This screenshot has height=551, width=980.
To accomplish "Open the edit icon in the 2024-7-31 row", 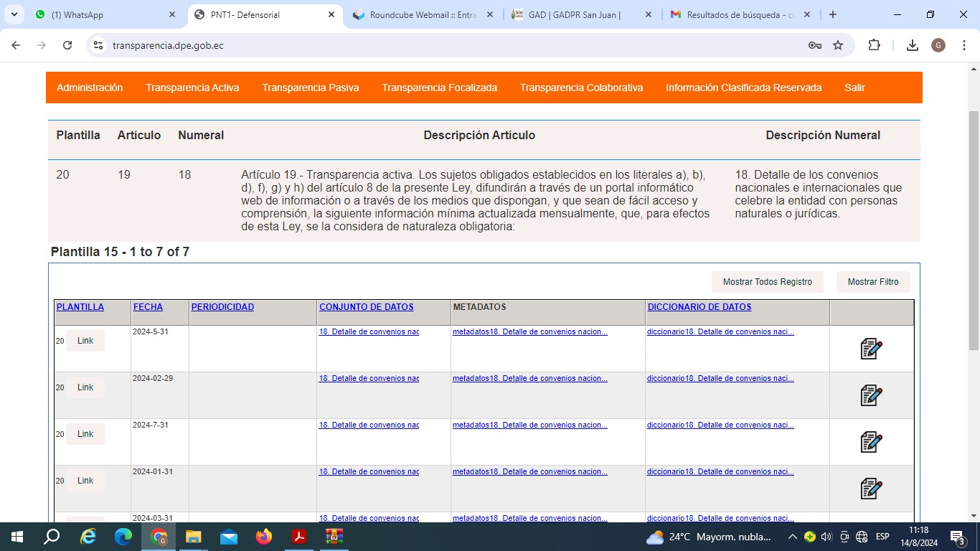I will click(x=871, y=442).
